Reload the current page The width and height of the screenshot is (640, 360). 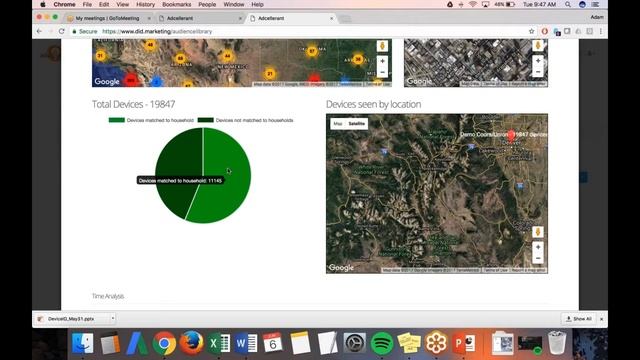click(61, 31)
